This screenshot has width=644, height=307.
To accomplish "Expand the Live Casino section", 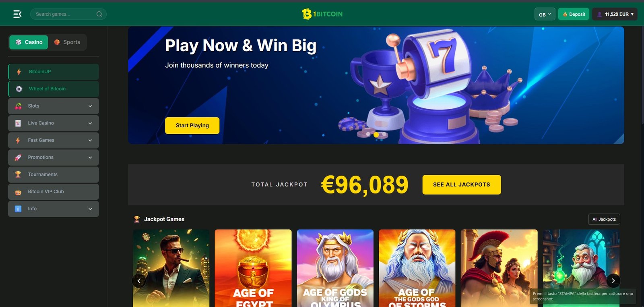I will point(54,123).
